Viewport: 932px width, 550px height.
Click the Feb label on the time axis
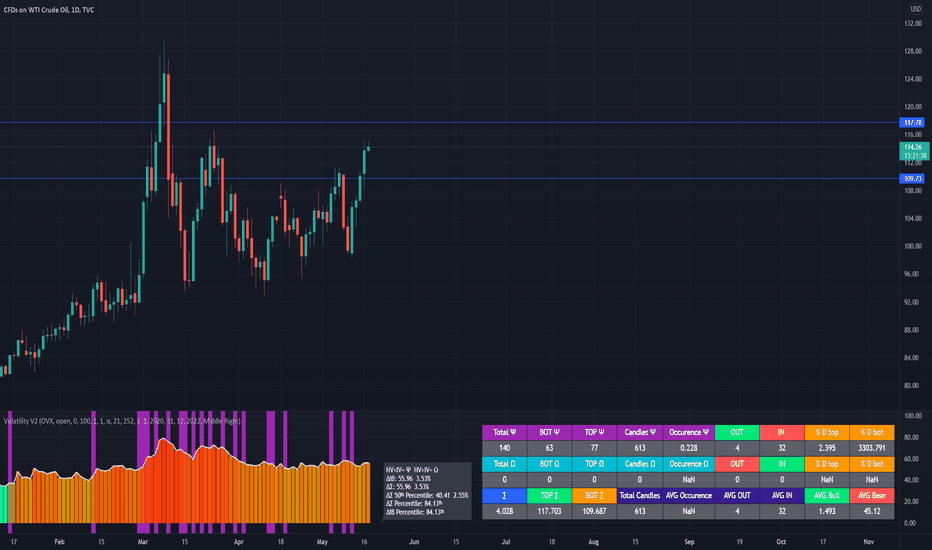[x=59, y=542]
